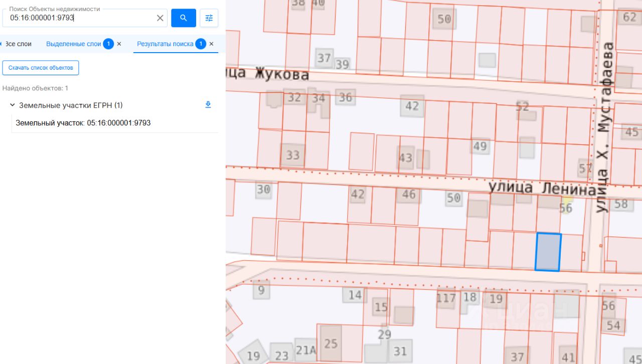Clear the search field with the X icon
This screenshot has height=364, width=642.
click(x=160, y=18)
